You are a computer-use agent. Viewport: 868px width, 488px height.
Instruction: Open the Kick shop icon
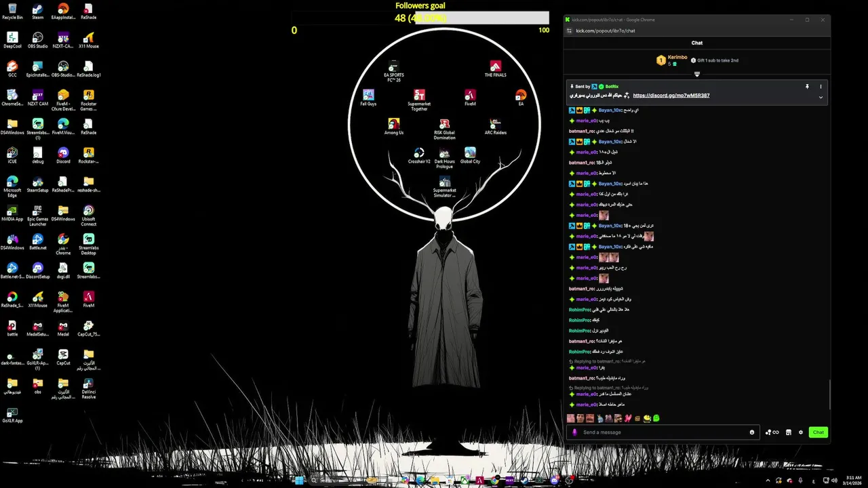click(x=789, y=432)
